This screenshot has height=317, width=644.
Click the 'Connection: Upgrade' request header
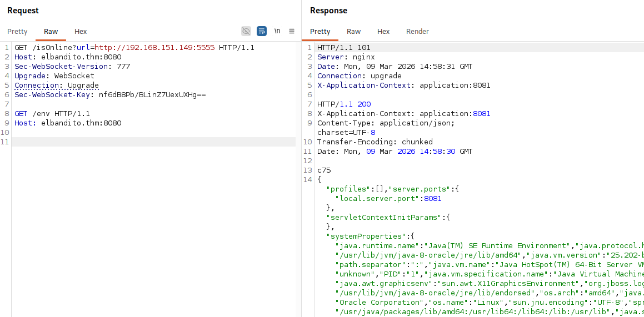57,85
